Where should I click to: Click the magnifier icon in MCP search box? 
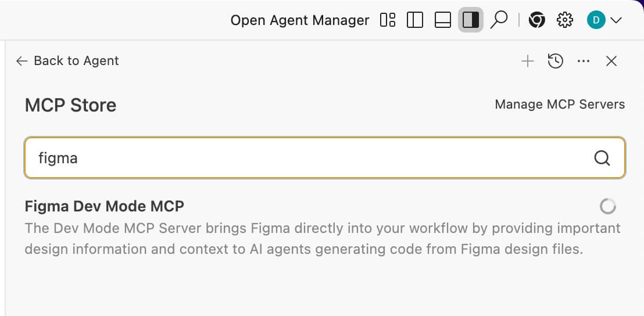click(602, 158)
